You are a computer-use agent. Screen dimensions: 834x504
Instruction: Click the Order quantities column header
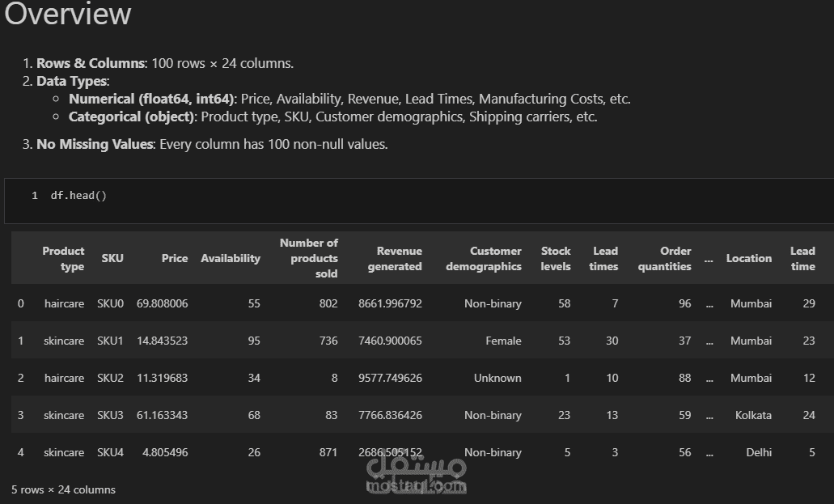664,259
